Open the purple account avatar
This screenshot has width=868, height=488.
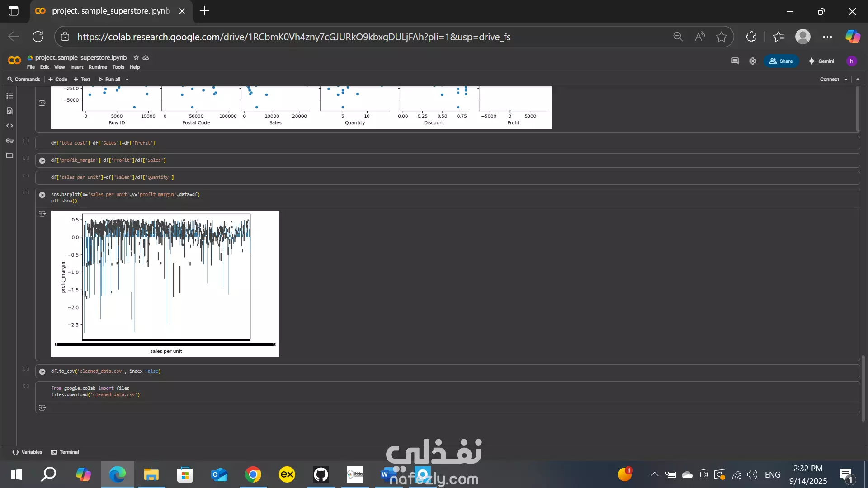(852, 61)
